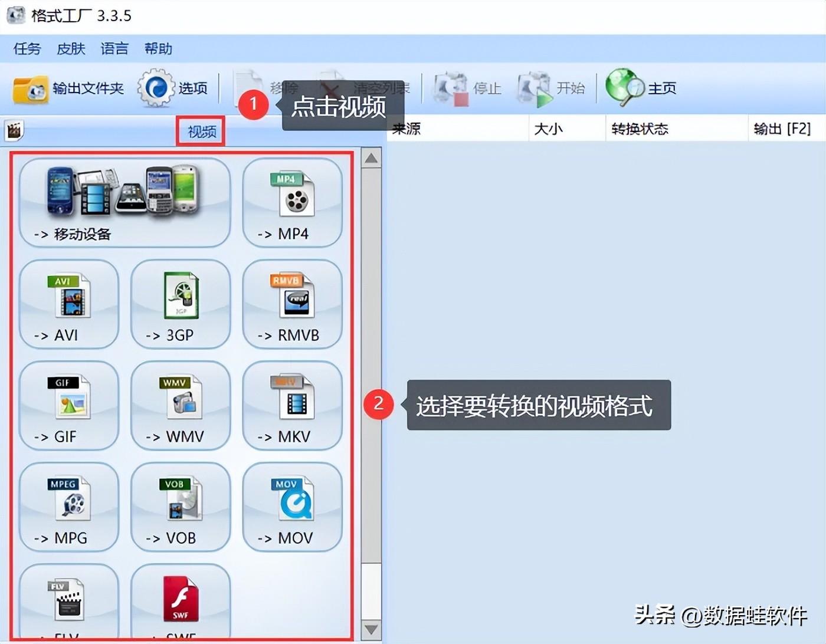The image size is (826, 644).
Task: Select the FLV conversion icon
Action: pyautogui.click(x=69, y=601)
